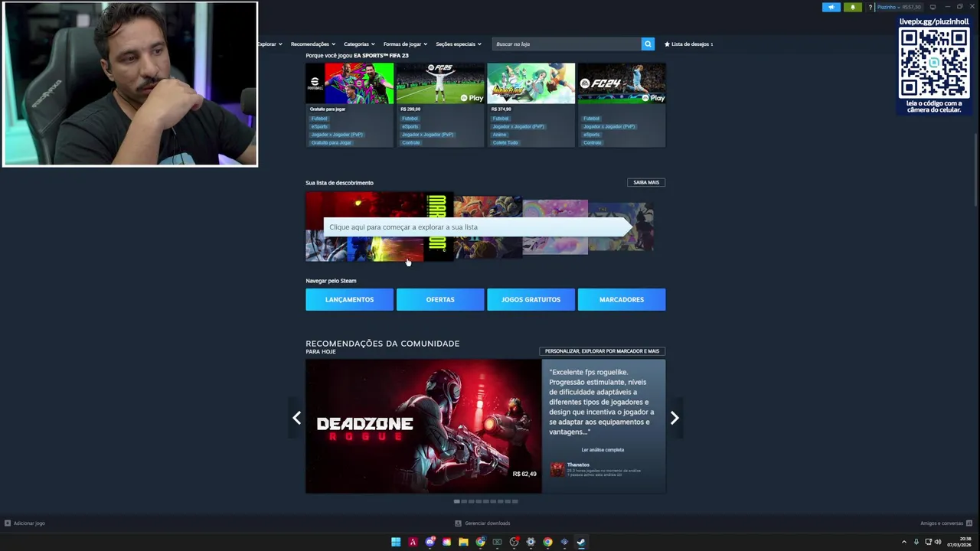Click the Buscar na loja search field
The width and height of the screenshot is (980, 551).
click(x=567, y=44)
